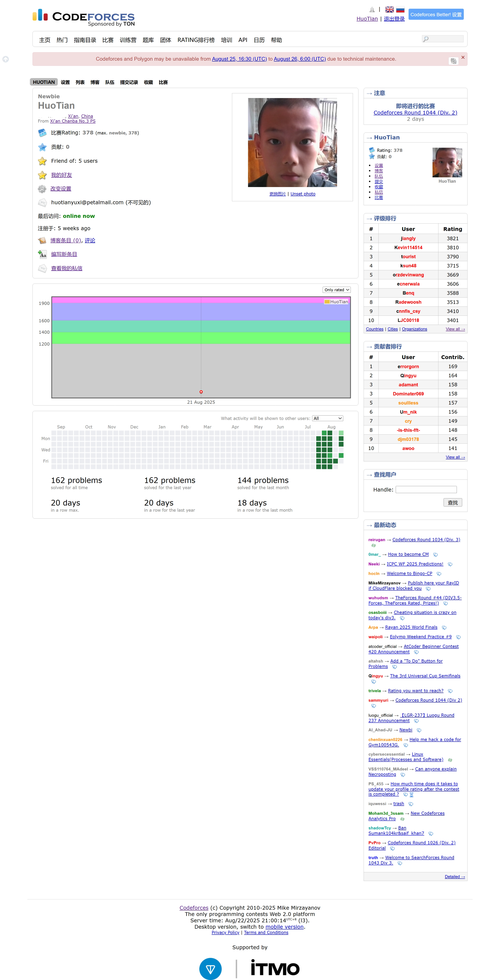The width and height of the screenshot is (500, 980).
Task: Open settings via the gear icon
Action: coord(43,189)
